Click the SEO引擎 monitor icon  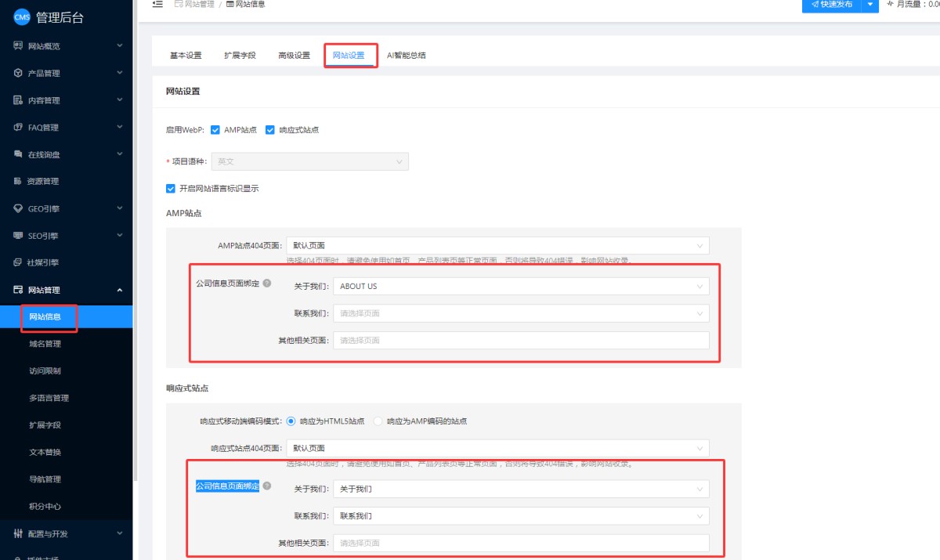(18, 236)
